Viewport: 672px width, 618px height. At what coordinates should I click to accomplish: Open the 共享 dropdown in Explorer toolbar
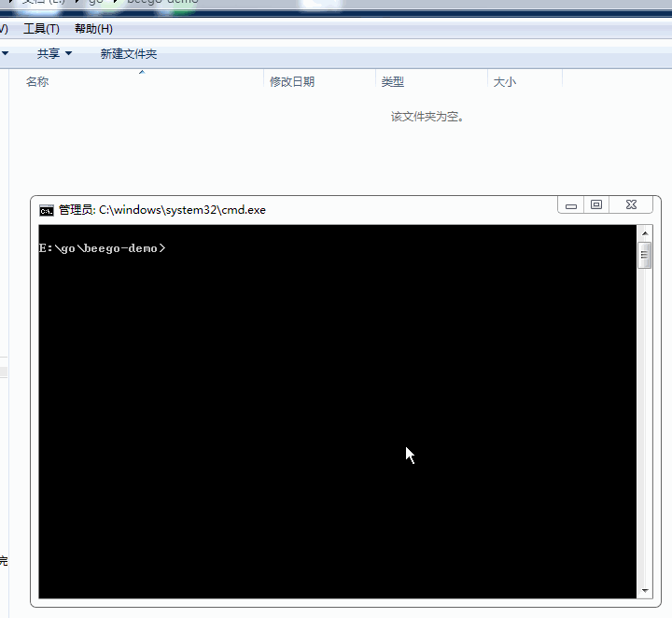(x=54, y=53)
